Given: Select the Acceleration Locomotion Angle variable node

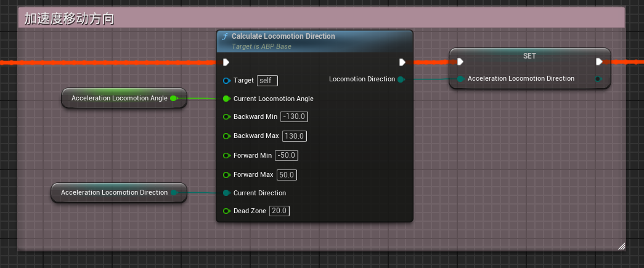Looking at the screenshot, I should 124,98.
